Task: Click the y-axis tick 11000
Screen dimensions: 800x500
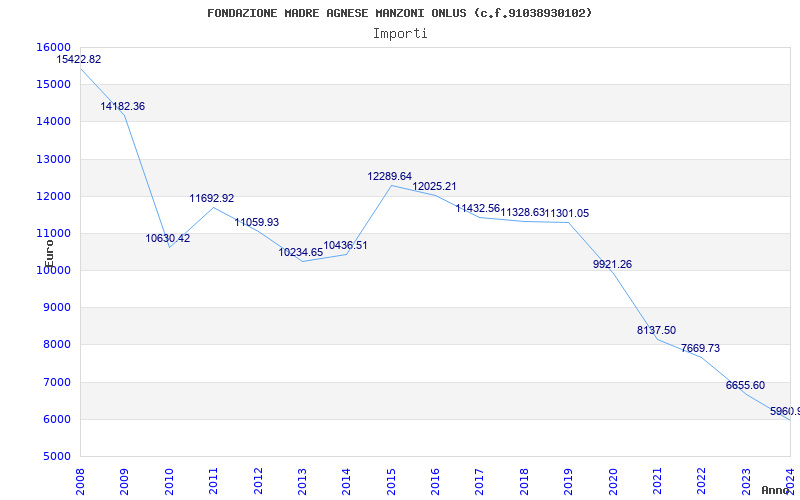Action: [x=53, y=234]
